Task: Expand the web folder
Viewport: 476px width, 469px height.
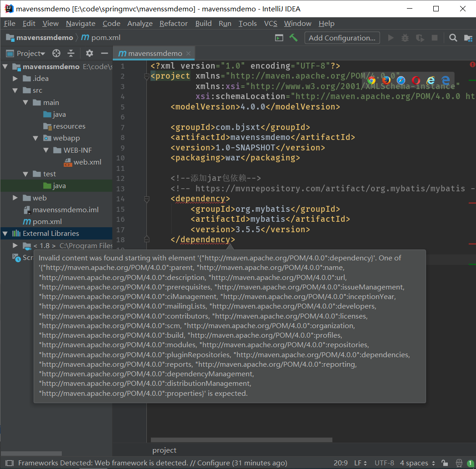Action: 15,198
